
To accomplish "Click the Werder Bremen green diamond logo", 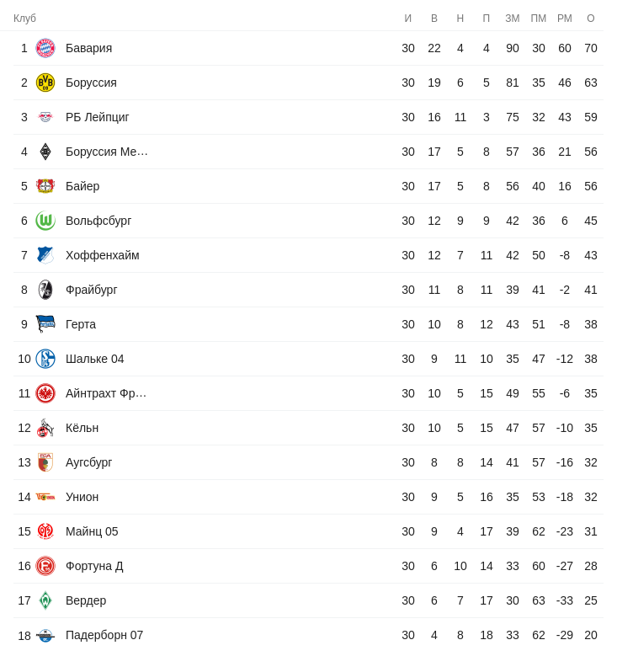I will pos(45,600).
